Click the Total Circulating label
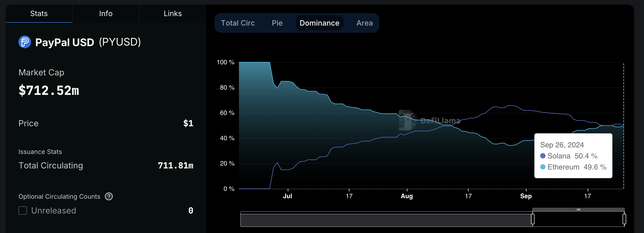The image size is (644, 233). pos(51,166)
